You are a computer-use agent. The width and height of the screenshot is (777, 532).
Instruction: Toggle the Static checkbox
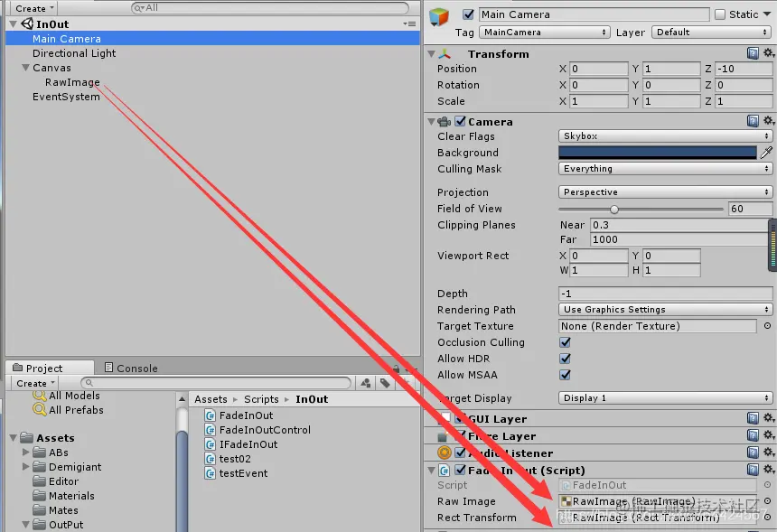click(x=719, y=14)
